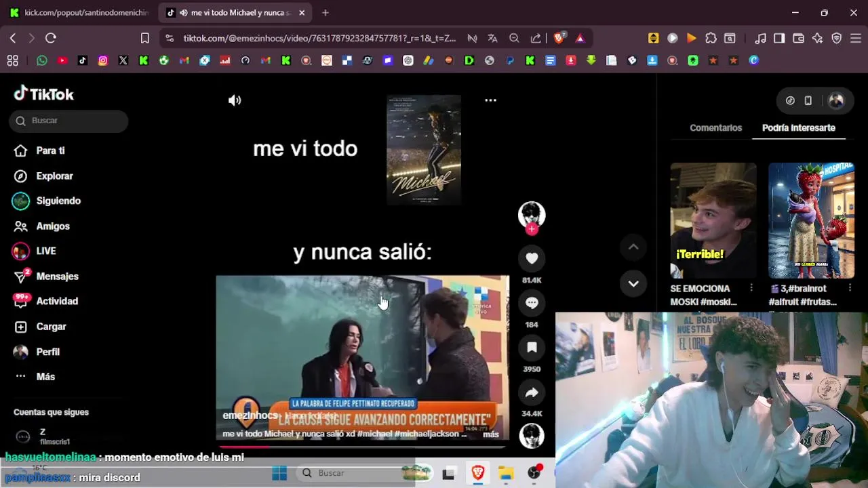Image resolution: width=868 pixels, height=488 pixels.
Task: Expand video caption with más
Action: pos(490,434)
